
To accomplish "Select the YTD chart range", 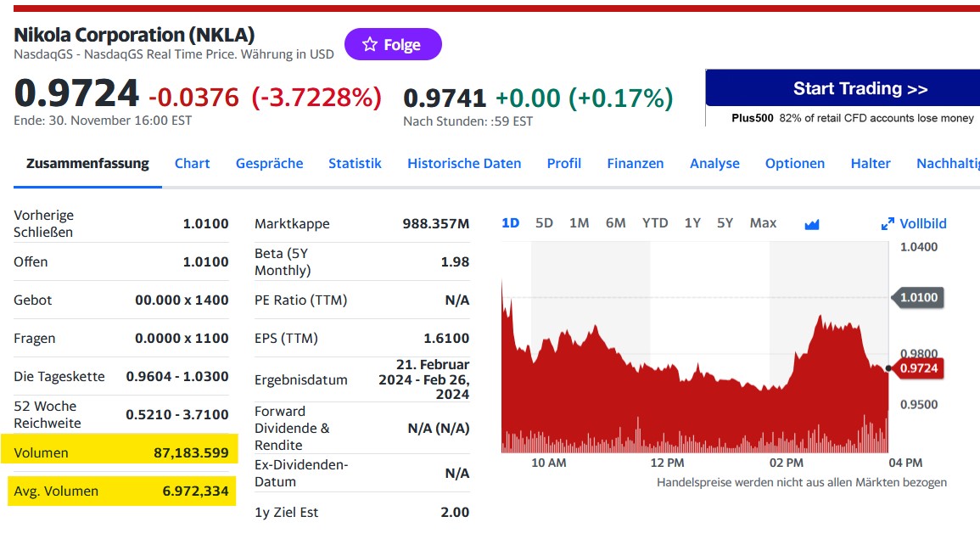I will (x=655, y=223).
